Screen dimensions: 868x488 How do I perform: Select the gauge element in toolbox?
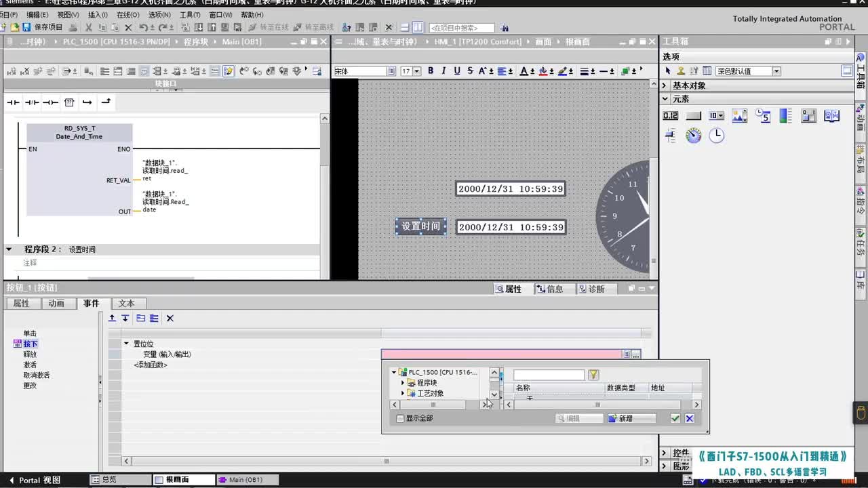(693, 136)
